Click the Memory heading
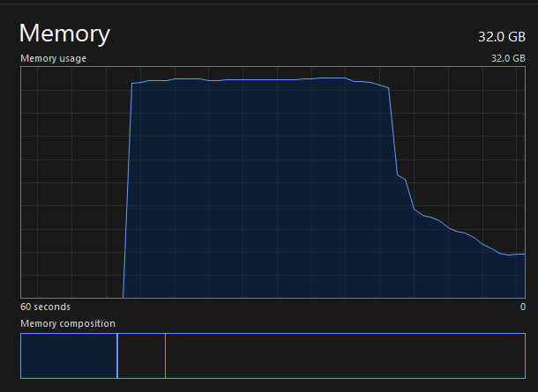This screenshot has width=538, height=392. point(64,33)
